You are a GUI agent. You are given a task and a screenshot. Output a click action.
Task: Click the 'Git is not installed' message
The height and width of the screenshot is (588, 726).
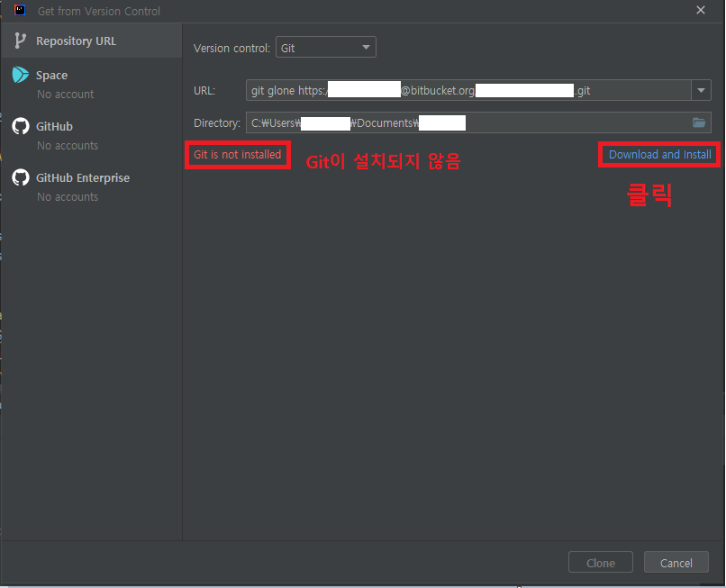coord(237,155)
